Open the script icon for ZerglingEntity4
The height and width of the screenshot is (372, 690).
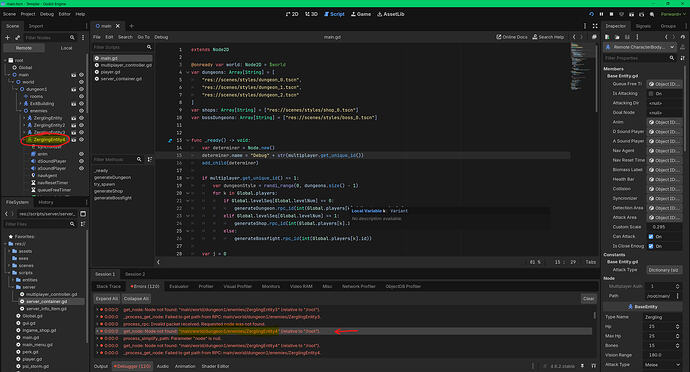73,140
